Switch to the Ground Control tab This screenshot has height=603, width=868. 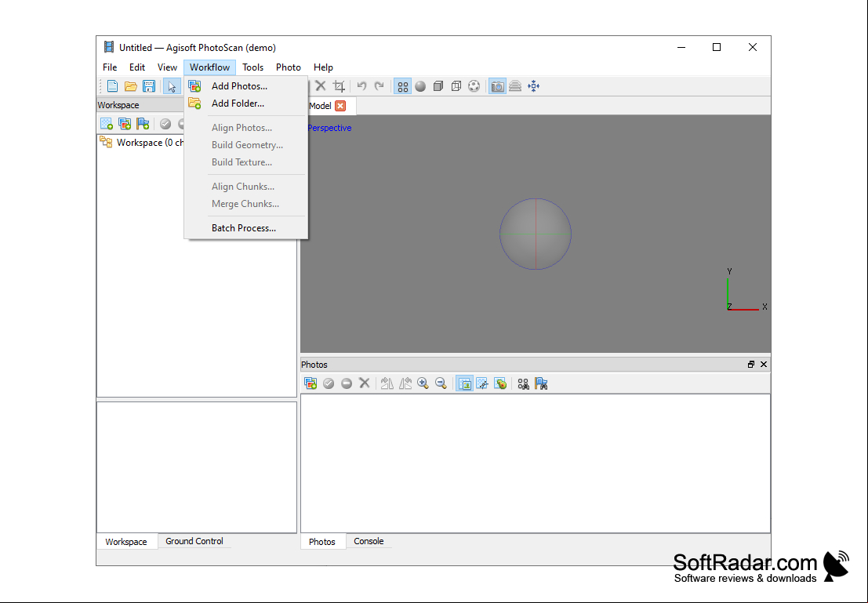pyautogui.click(x=194, y=541)
